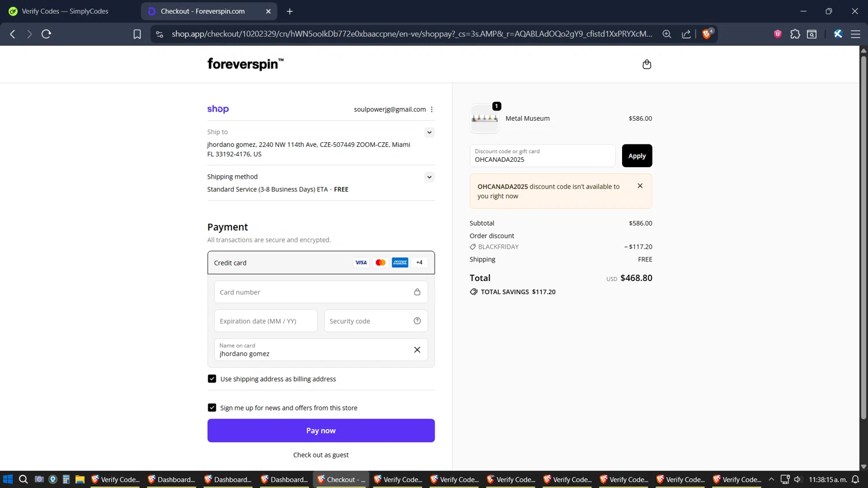Show hidden system tray icons chevron
Image resolution: width=868 pixels, height=488 pixels.
pos(771,479)
